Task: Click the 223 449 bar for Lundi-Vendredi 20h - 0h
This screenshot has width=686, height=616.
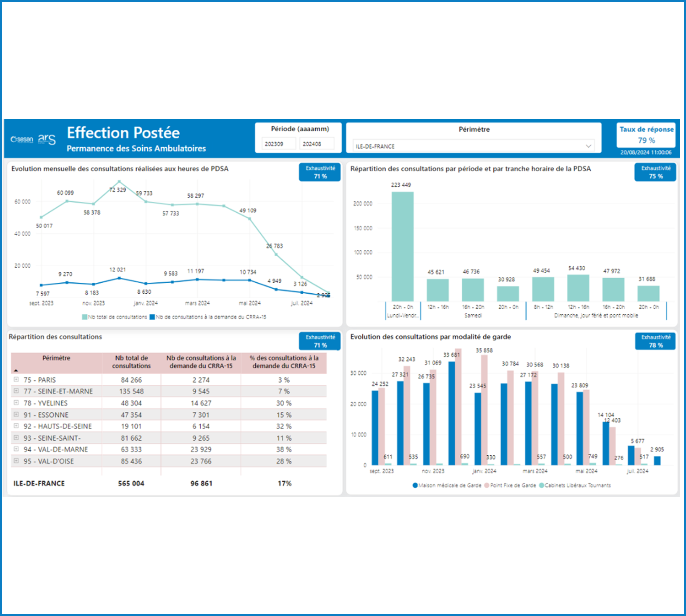Action: [x=402, y=246]
